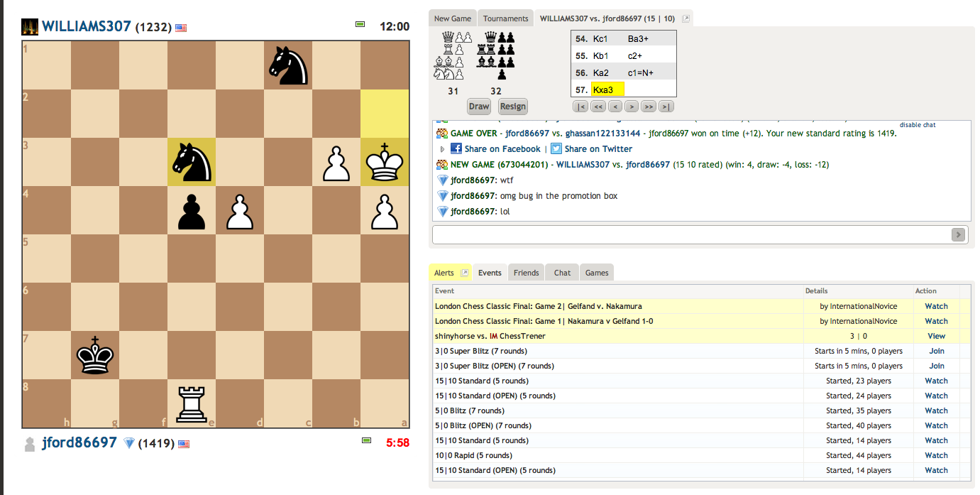The height and width of the screenshot is (495, 980).
Task: Click the Event column header
Action: (617, 290)
